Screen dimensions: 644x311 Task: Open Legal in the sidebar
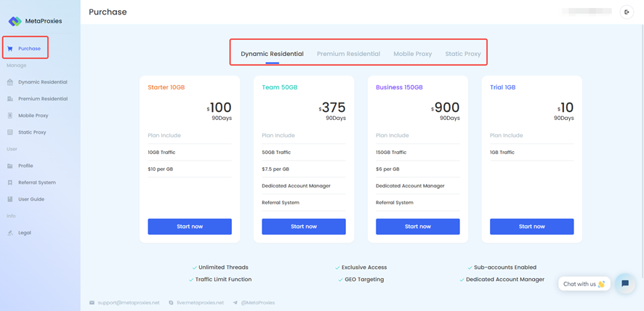click(25, 233)
